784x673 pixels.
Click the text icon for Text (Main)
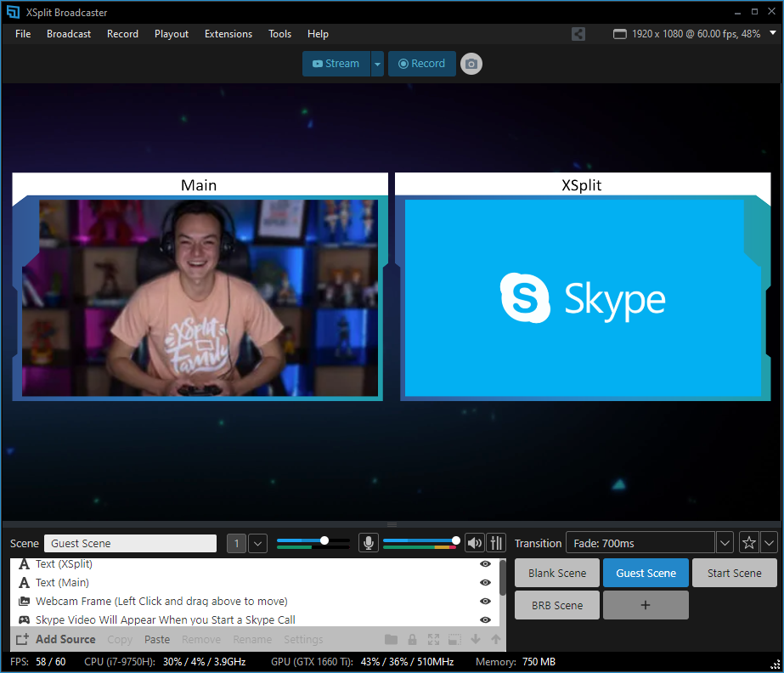tap(24, 582)
